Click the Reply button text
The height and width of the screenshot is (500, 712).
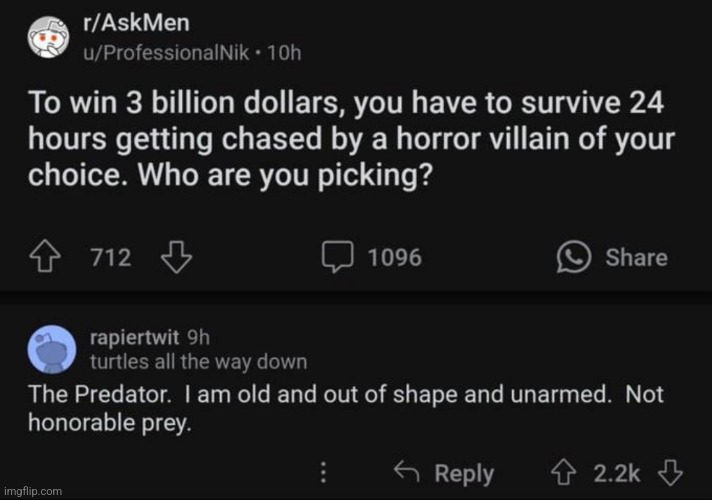(x=464, y=474)
